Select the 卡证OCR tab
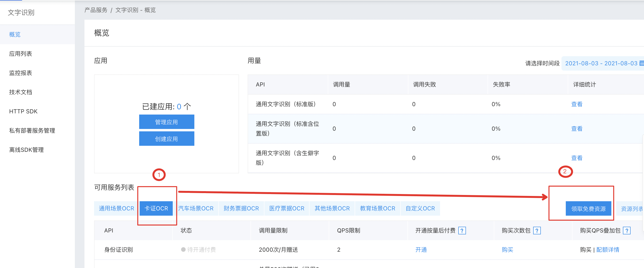Screen dimensions: 644x268 pyautogui.click(x=156, y=208)
